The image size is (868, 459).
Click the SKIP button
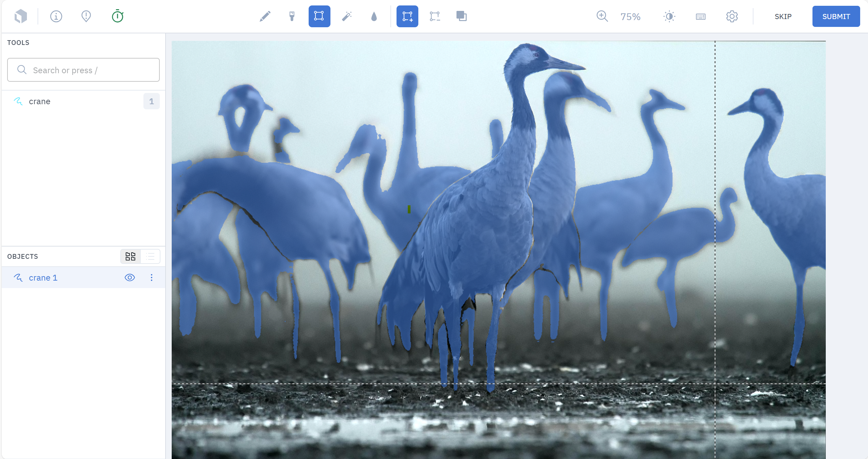783,16
